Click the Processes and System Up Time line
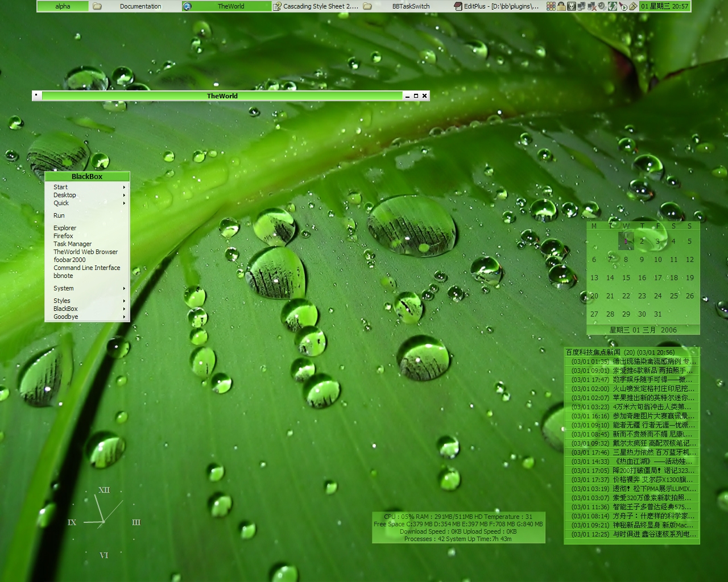The image size is (728, 582). [x=458, y=539]
